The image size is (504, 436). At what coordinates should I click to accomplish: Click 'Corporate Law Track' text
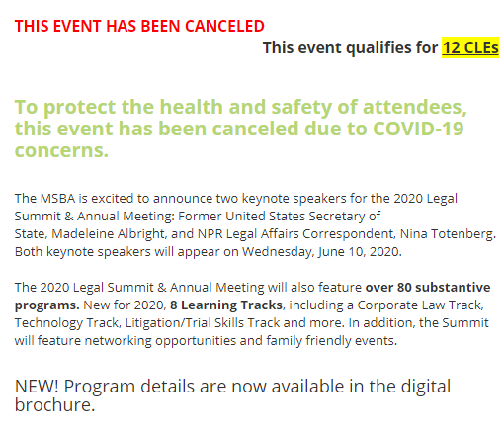point(420,305)
